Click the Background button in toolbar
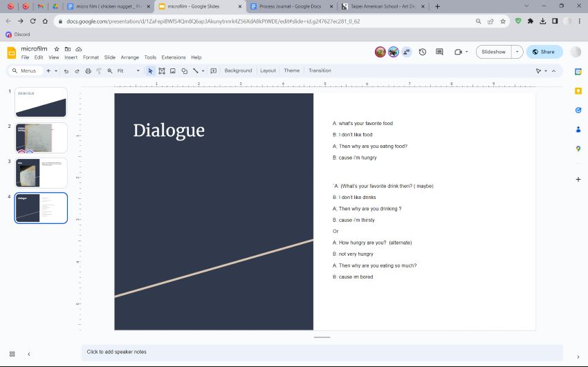 click(x=238, y=70)
